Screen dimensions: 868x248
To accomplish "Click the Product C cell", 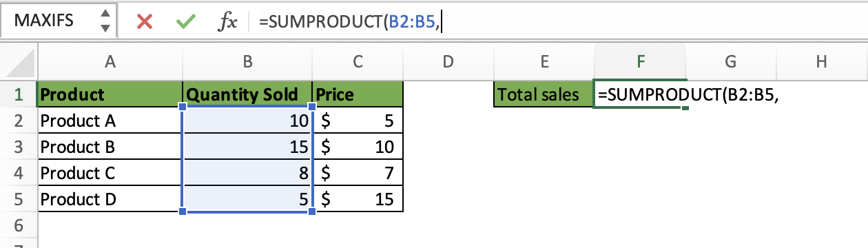I will point(110,173).
